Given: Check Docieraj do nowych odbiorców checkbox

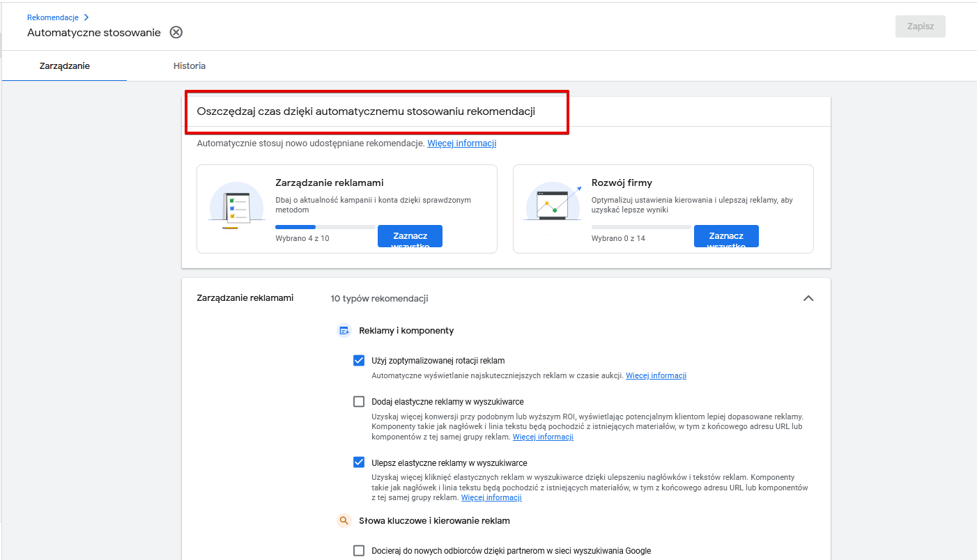Looking at the screenshot, I should click(359, 550).
